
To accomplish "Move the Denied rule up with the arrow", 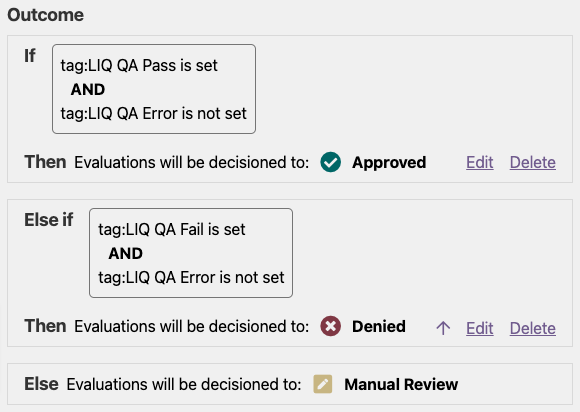I will pyautogui.click(x=443, y=328).
